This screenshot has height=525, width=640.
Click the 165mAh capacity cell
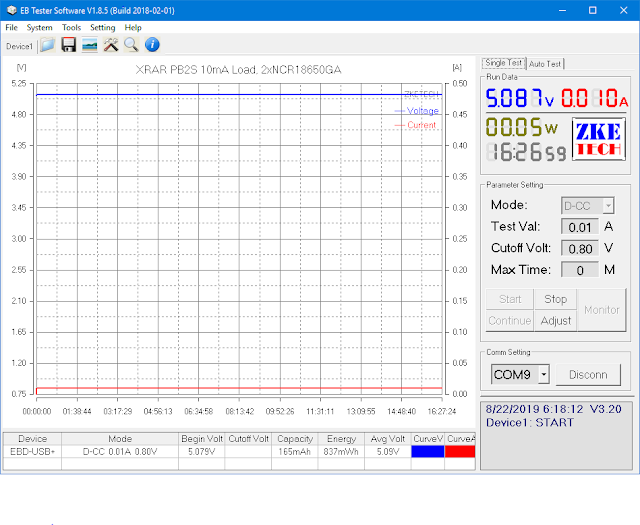point(295,452)
